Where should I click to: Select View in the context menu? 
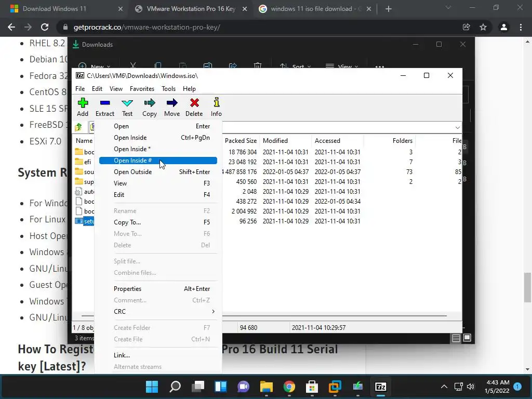tap(158, 183)
